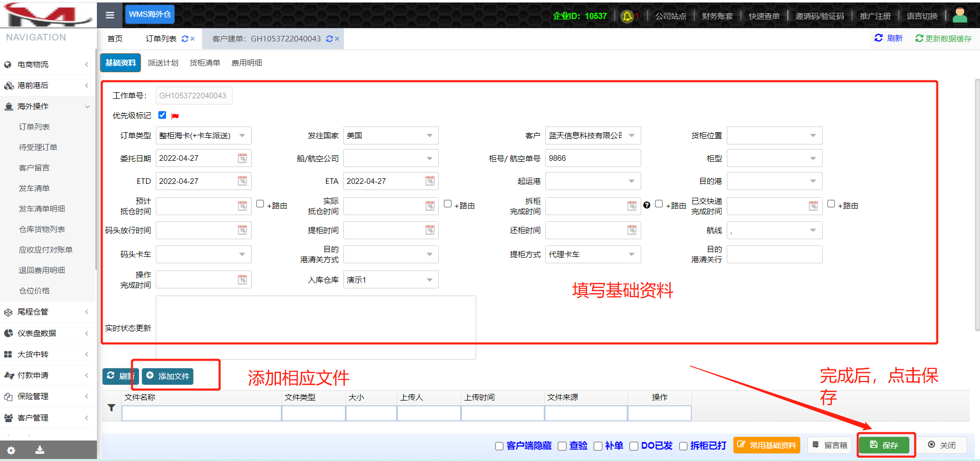Click the filter funnel icon in file table
The width and height of the screenshot is (980, 461).
coord(111,408)
